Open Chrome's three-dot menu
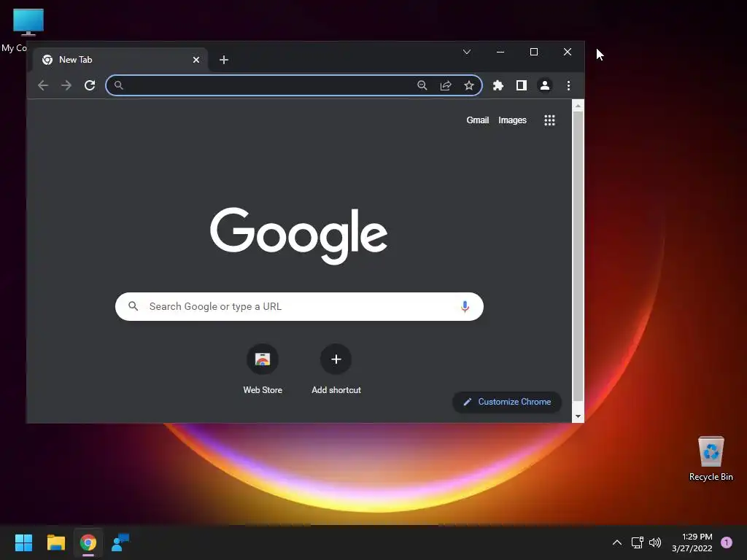The height and width of the screenshot is (560, 747). click(568, 85)
